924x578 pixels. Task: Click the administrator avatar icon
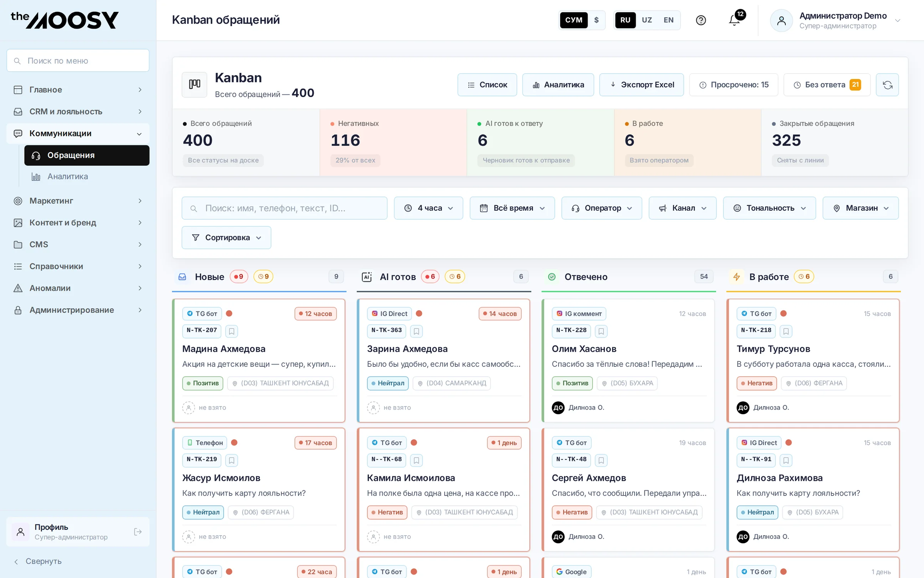tap(781, 20)
